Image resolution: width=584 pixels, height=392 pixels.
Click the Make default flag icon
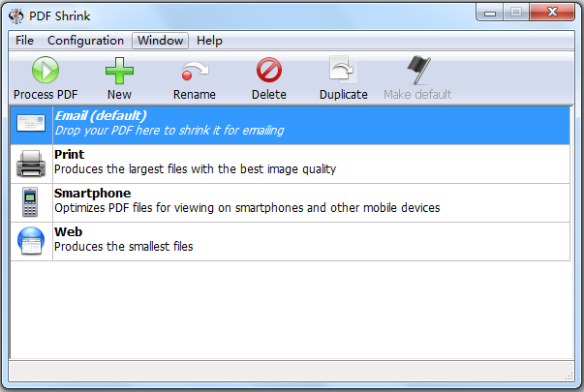(x=417, y=71)
